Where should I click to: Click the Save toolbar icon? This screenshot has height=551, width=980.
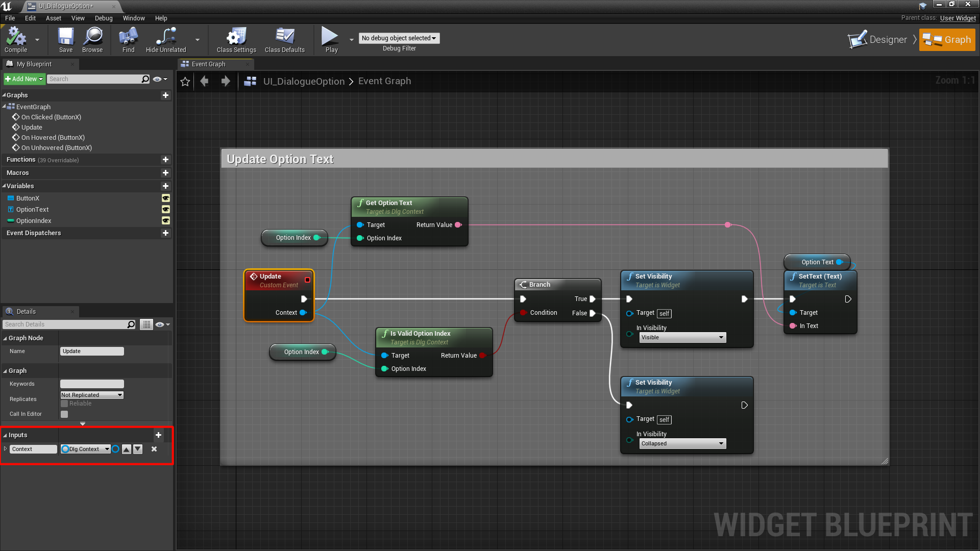66,40
